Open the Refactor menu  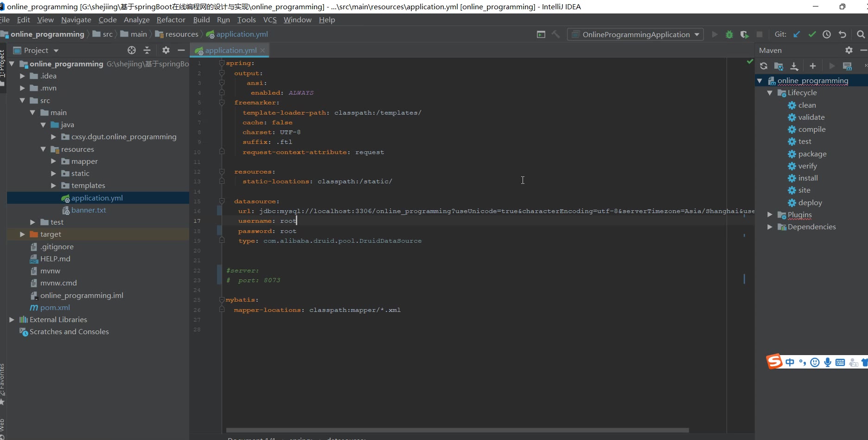pos(171,19)
